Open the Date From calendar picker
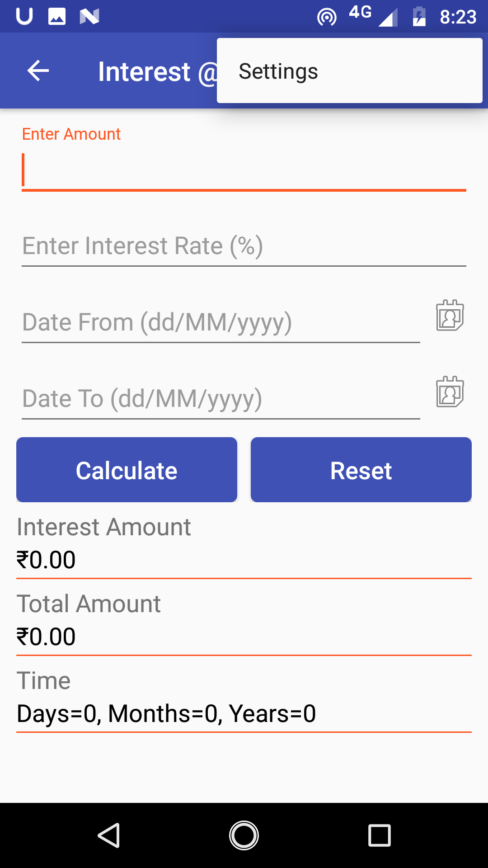The width and height of the screenshot is (488, 868). [x=450, y=316]
